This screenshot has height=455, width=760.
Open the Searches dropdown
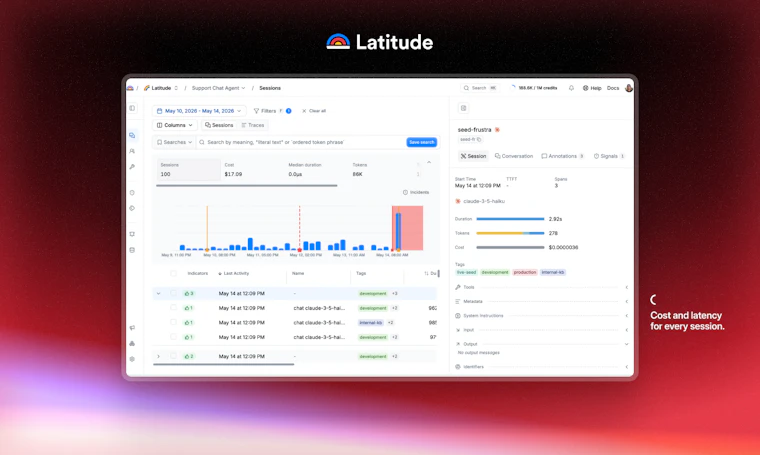(x=174, y=142)
